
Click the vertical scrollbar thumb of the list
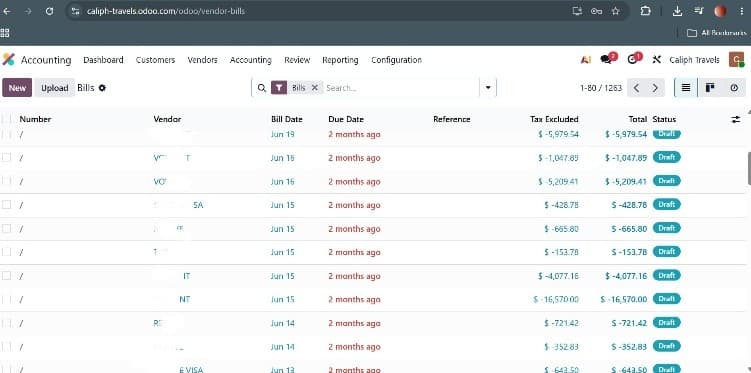coord(749,169)
